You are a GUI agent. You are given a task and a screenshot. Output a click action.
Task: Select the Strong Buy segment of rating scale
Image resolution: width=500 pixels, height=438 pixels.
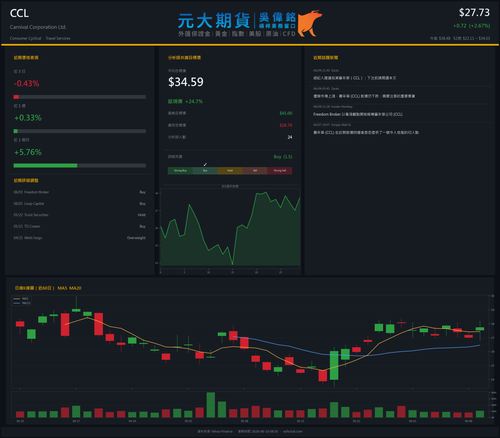(x=180, y=171)
